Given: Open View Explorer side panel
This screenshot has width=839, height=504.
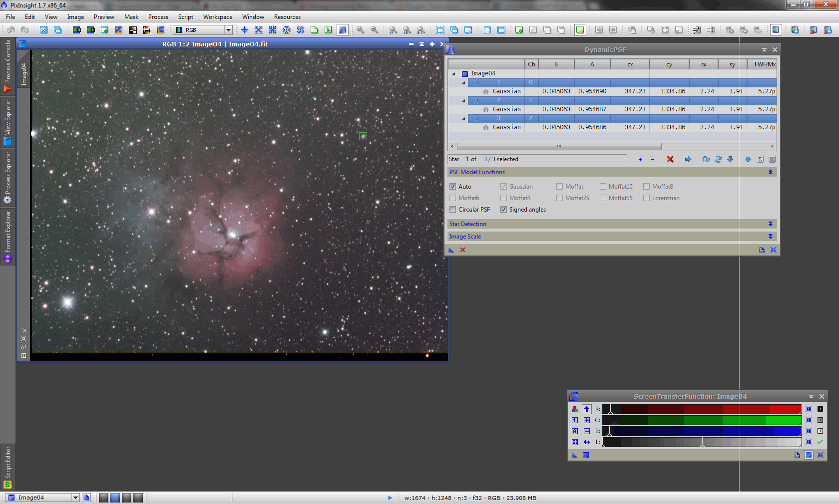Looking at the screenshot, I should [x=7, y=122].
